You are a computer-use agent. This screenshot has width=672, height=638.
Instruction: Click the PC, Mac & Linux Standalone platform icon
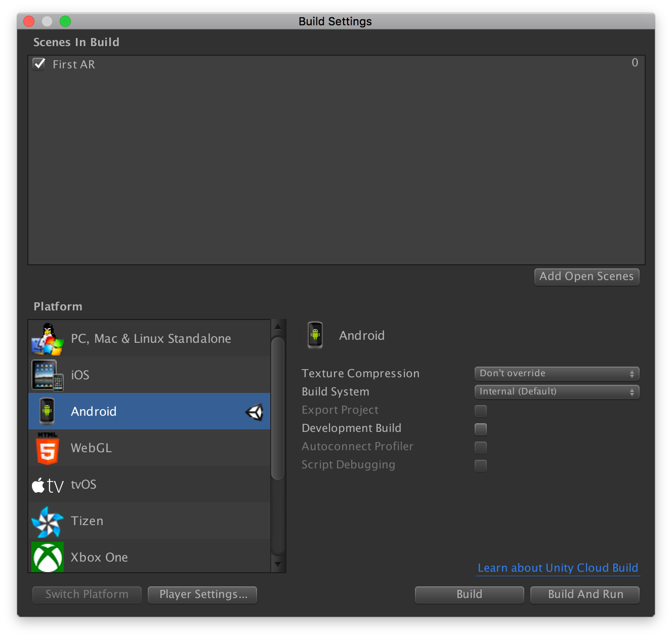[48, 339]
